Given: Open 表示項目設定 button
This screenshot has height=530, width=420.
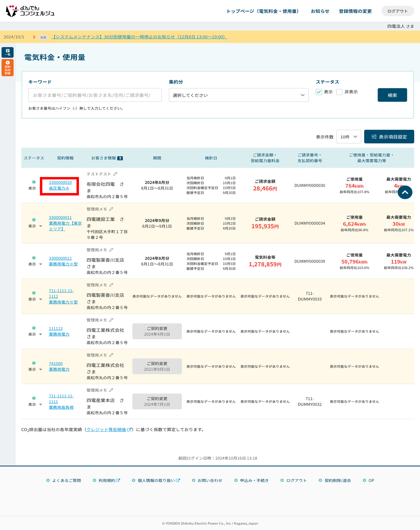Looking at the screenshot, I should click(x=389, y=137).
